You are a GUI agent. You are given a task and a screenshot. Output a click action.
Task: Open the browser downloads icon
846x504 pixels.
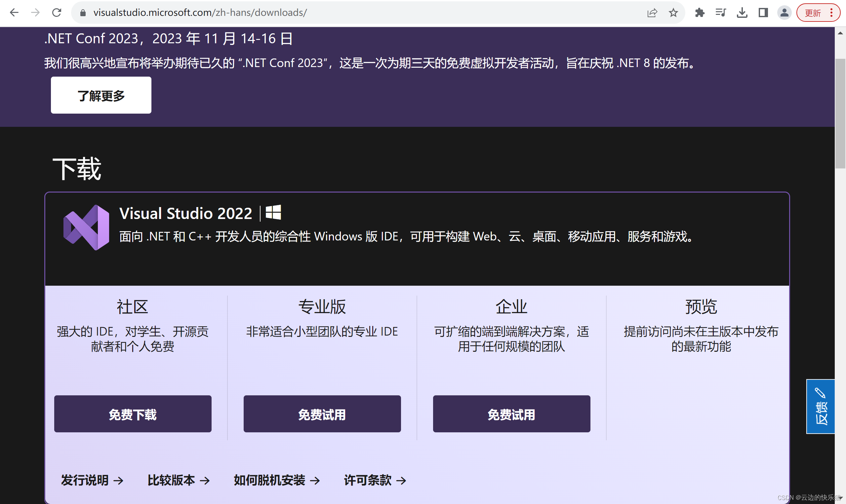pyautogui.click(x=742, y=13)
